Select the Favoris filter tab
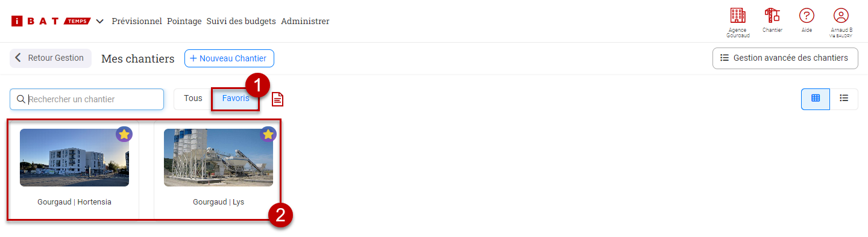868x237 pixels. coord(236,99)
